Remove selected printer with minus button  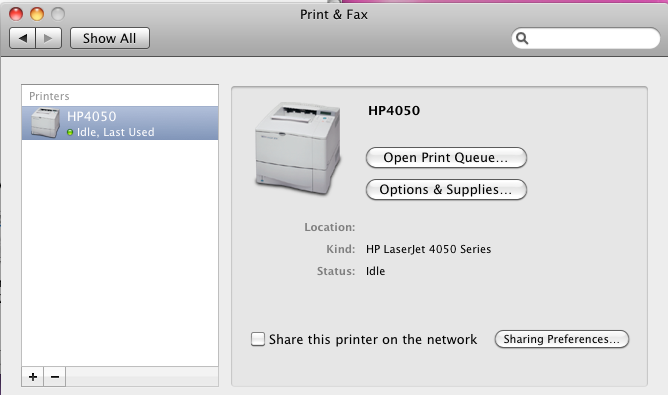coord(55,377)
